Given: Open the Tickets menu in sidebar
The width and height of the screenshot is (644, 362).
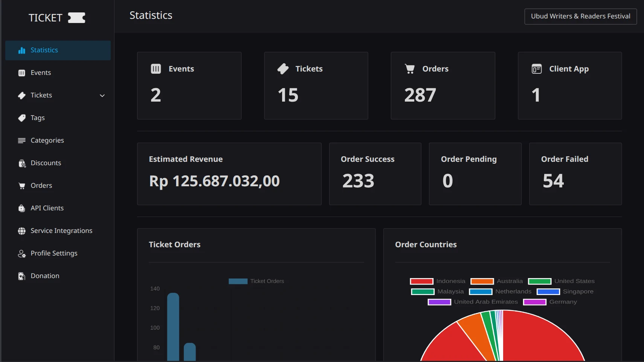Looking at the screenshot, I should pos(41,96).
